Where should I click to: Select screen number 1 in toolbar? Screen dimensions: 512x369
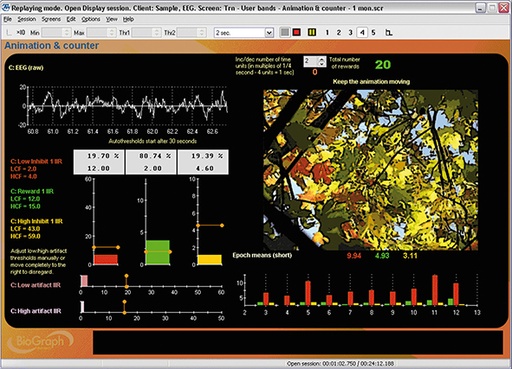click(327, 32)
